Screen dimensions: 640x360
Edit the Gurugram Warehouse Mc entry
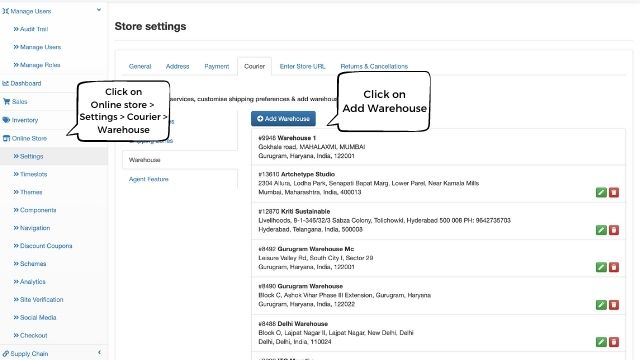[x=601, y=267]
